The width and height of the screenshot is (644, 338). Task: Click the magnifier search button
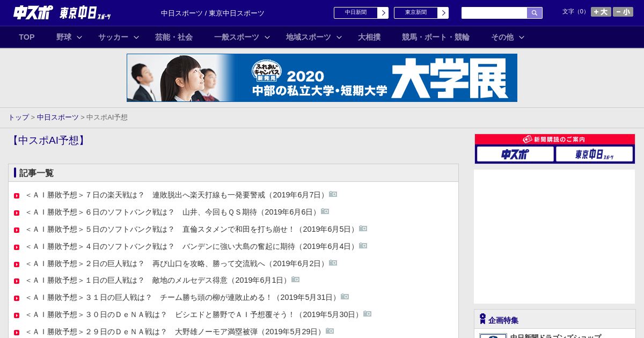tap(535, 13)
